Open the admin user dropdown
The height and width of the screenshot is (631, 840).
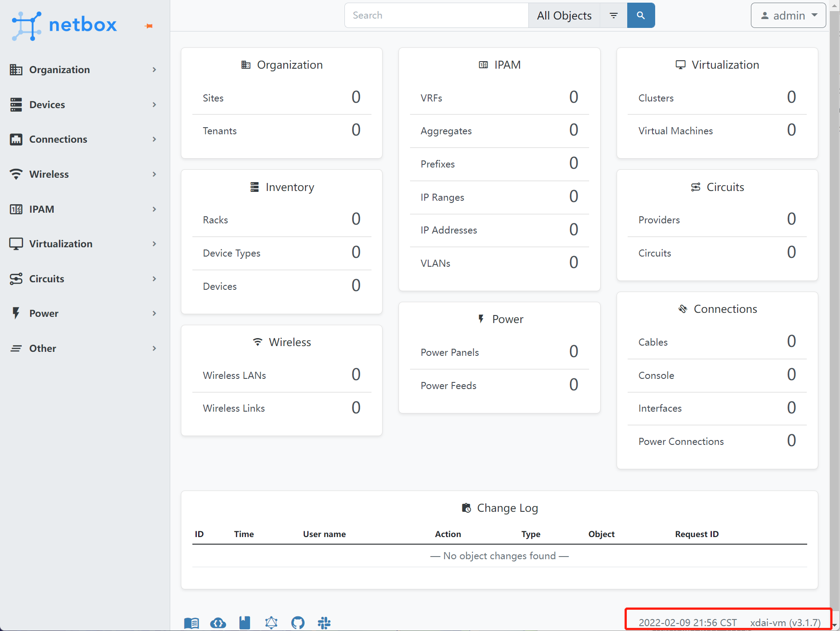788,16
